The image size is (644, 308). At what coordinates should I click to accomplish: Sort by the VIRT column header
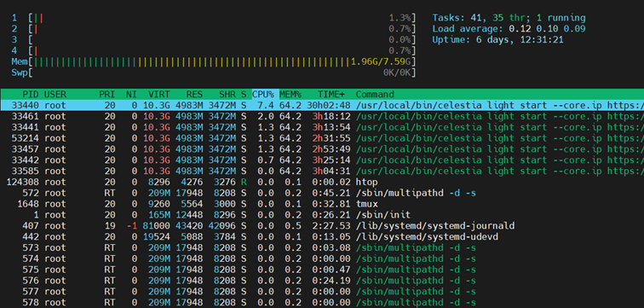click(159, 94)
